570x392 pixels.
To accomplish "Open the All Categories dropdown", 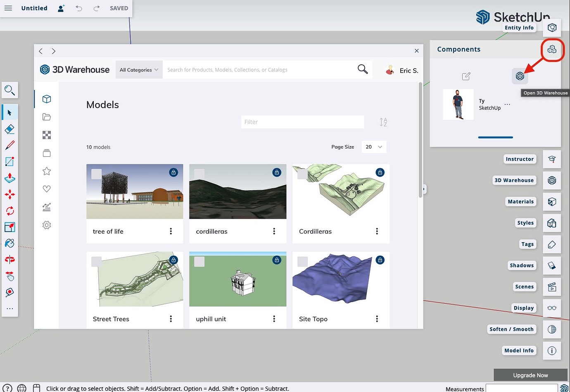I will [138, 69].
